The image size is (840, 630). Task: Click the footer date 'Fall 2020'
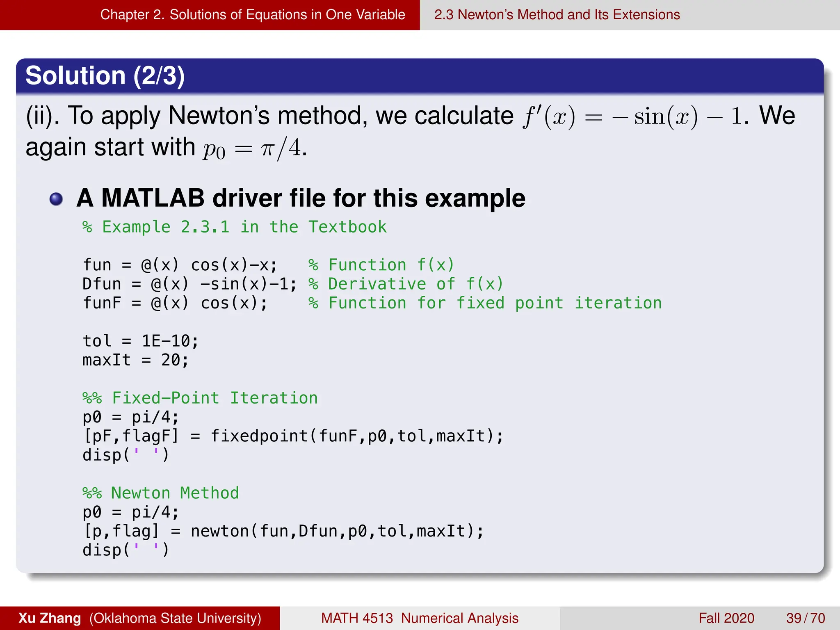(726, 618)
